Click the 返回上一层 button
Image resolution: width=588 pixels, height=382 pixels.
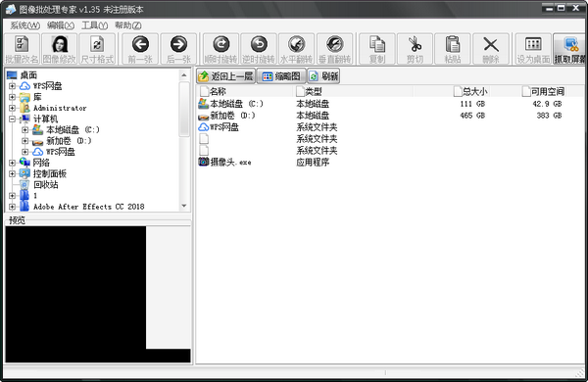(x=225, y=76)
